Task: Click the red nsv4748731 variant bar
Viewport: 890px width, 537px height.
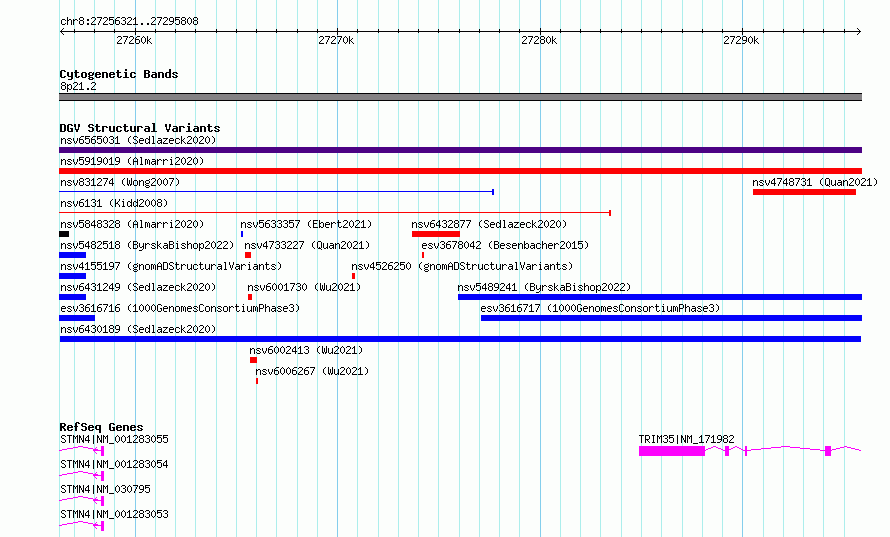Action: [804, 192]
